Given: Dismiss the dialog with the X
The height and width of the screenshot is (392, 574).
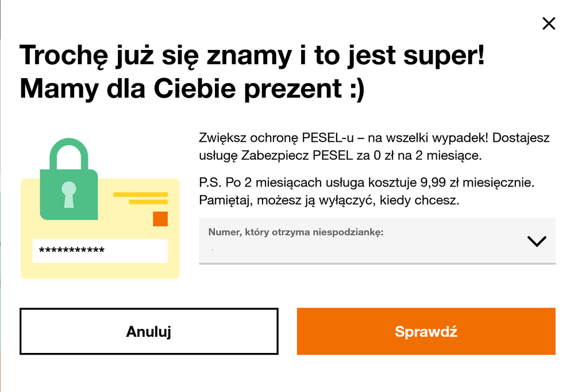Looking at the screenshot, I should 549,24.
